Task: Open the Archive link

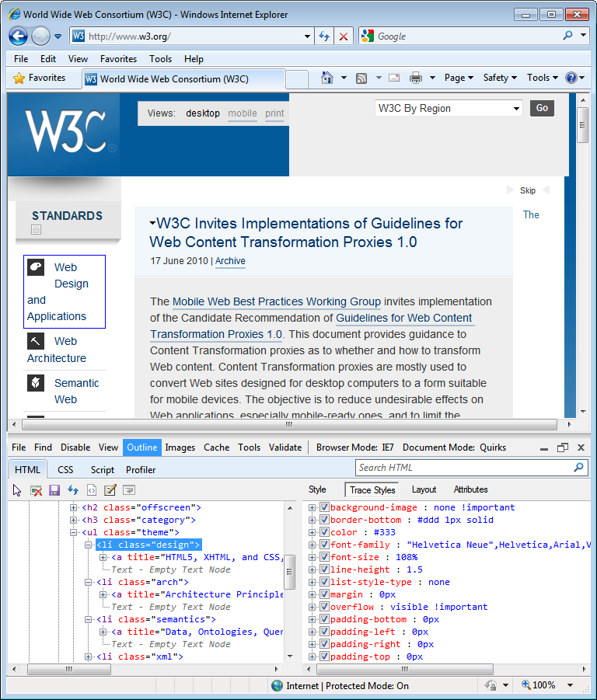Action: click(x=230, y=261)
